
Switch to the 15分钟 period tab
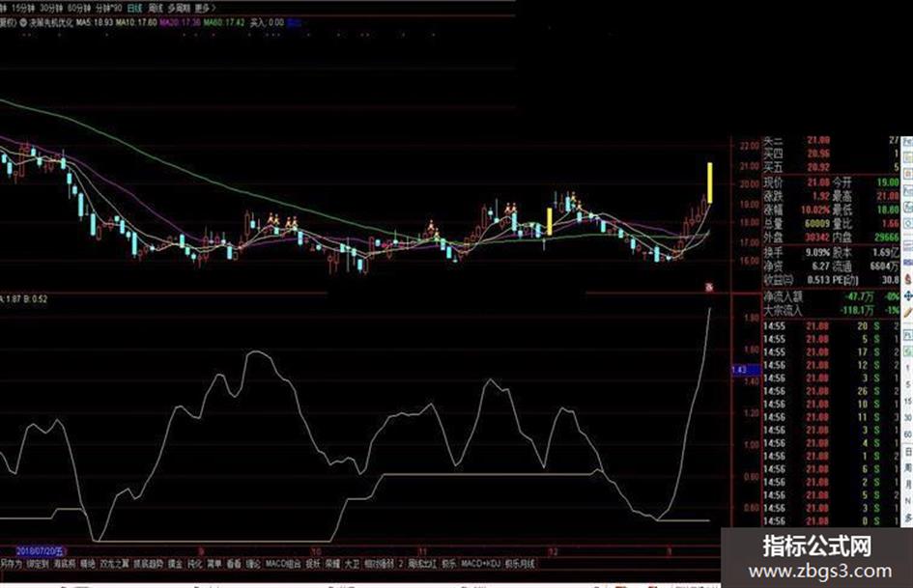pyautogui.click(x=23, y=8)
